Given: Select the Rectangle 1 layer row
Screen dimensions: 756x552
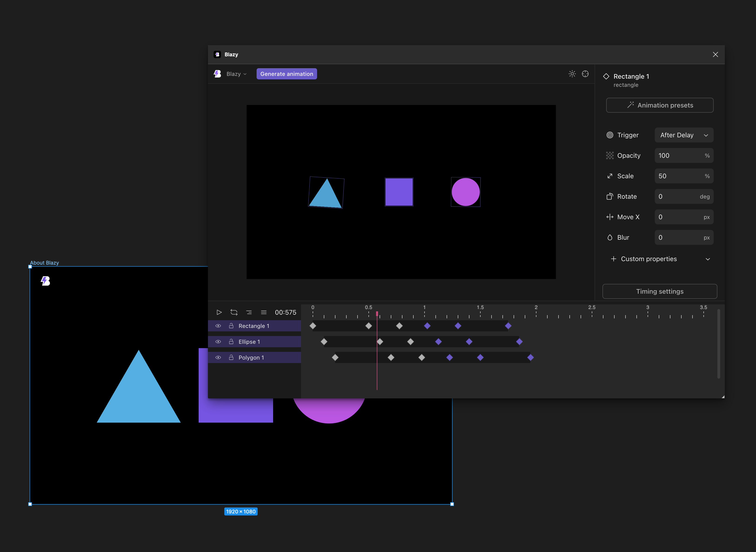Looking at the screenshot, I should point(254,326).
